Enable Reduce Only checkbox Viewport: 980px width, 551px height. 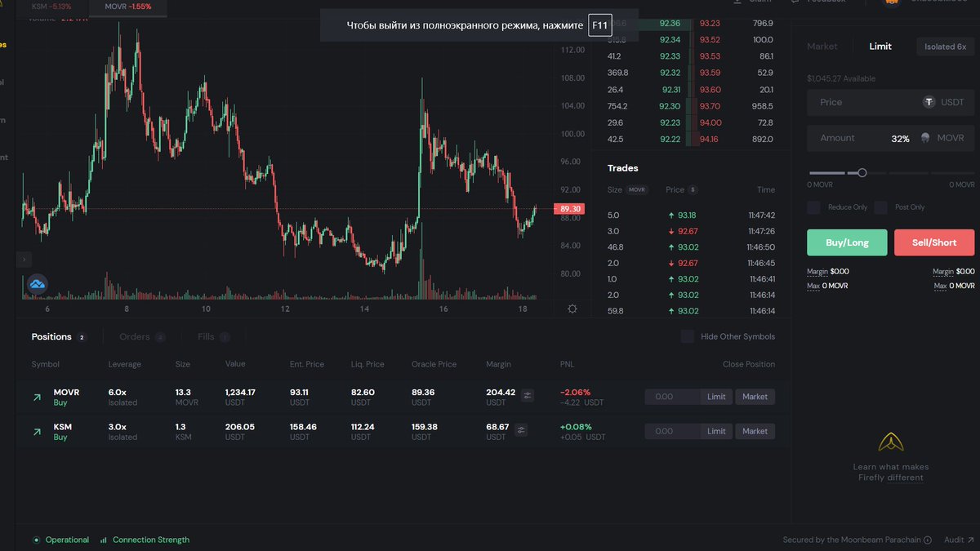(813, 207)
